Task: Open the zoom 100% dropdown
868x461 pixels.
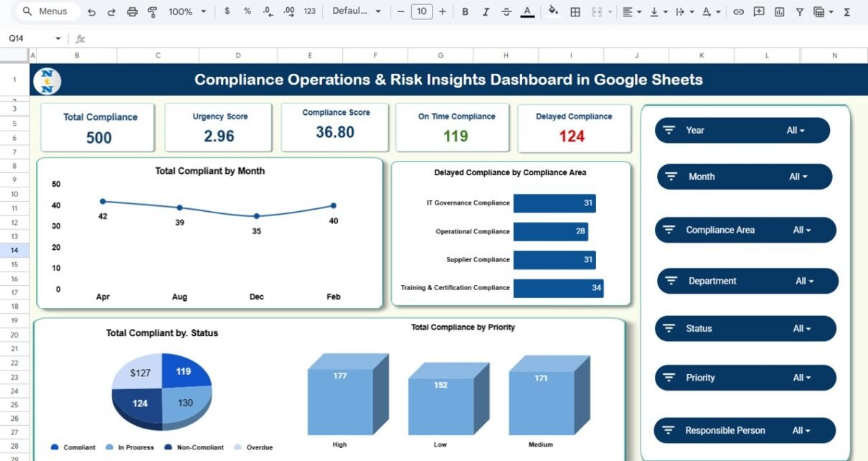Action: [187, 12]
